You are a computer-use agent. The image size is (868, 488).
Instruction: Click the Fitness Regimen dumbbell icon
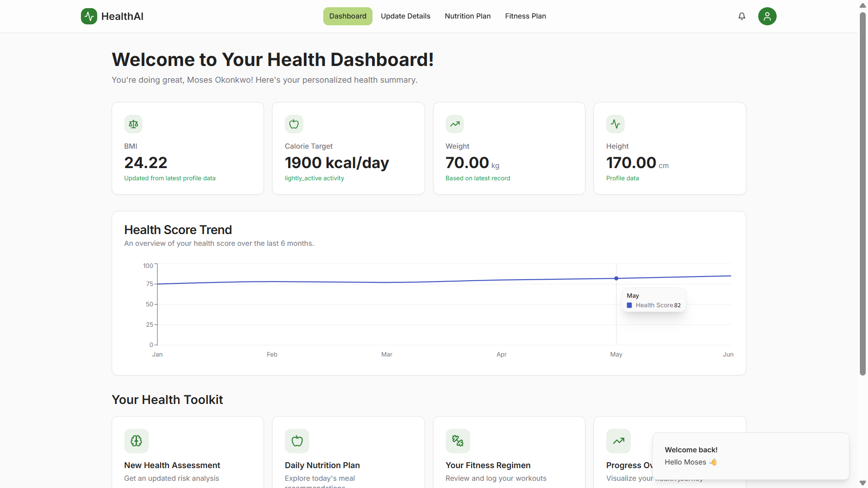pyautogui.click(x=458, y=441)
